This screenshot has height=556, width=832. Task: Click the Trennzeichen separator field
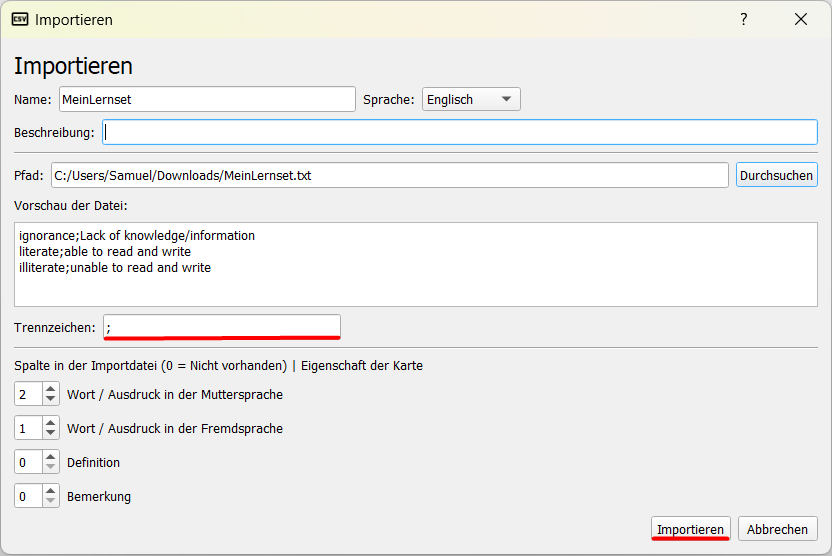coord(222,327)
